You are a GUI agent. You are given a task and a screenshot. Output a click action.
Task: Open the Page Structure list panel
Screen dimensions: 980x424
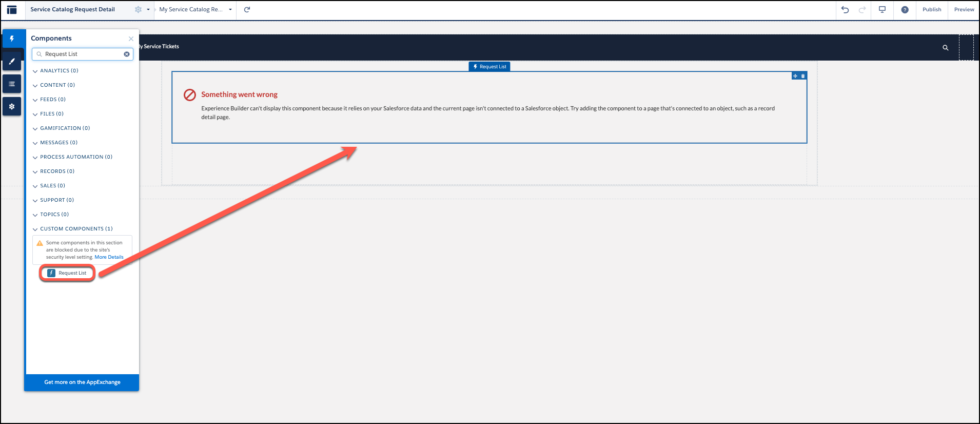click(12, 84)
